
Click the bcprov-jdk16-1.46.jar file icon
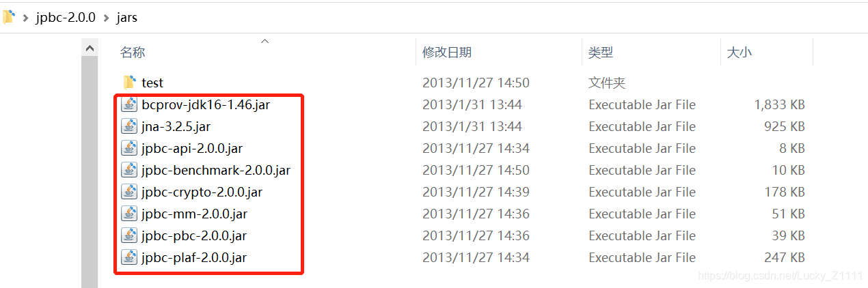(129, 104)
